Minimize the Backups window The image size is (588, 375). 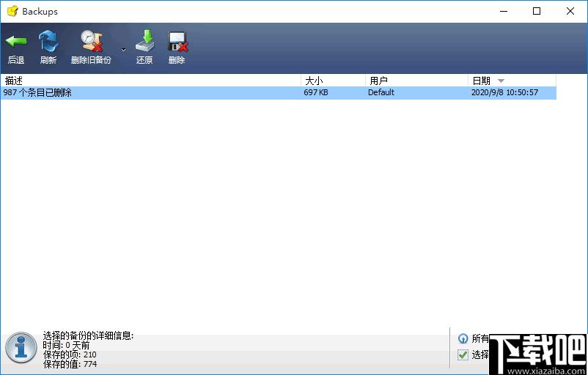pyautogui.click(x=504, y=11)
